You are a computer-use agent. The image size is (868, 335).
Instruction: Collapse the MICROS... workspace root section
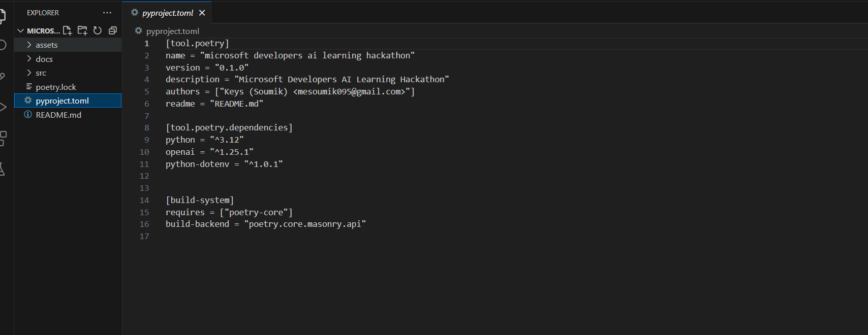coord(21,31)
